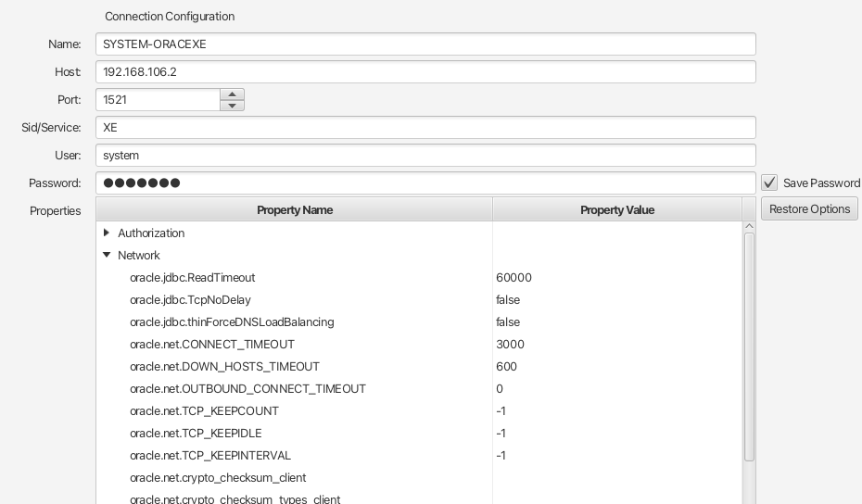
Task: Click the Property Name column header
Action: [295, 210]
